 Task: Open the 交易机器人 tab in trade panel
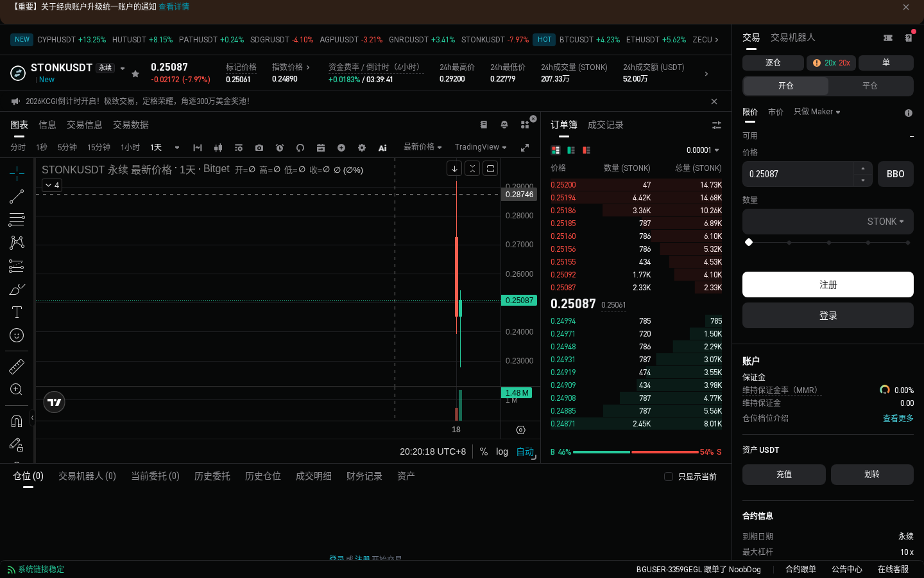(793, 37)
